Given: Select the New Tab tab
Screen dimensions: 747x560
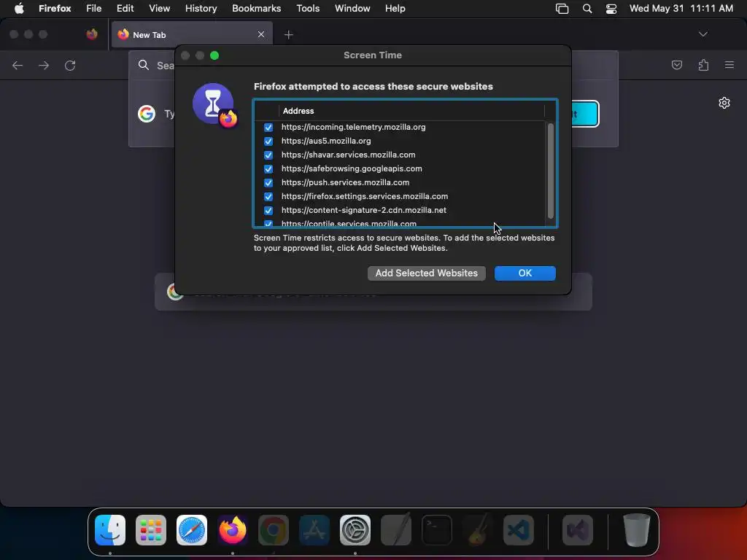Looking at the screenshot, I should tap(192, 35).
